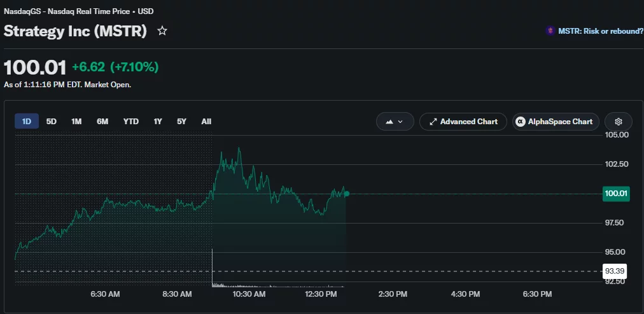Switch to 5D time range
This screenshot has height=314, width=644.
pyautogui.click(x=52, y=121)
